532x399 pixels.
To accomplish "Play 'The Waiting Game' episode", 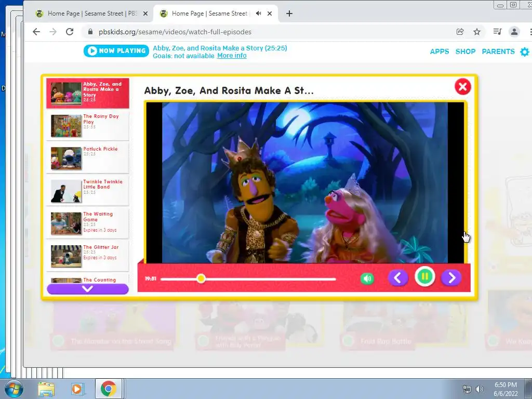I will coord(87,223).
